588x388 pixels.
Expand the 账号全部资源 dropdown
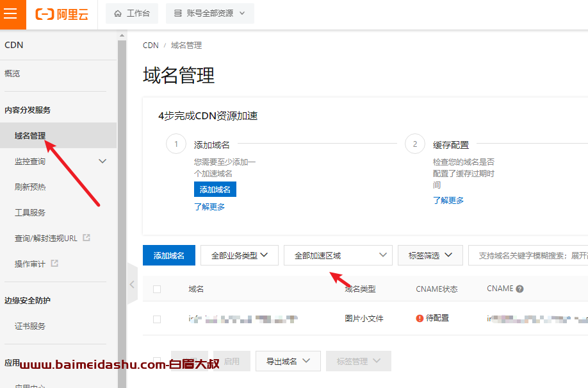(210, 13)
